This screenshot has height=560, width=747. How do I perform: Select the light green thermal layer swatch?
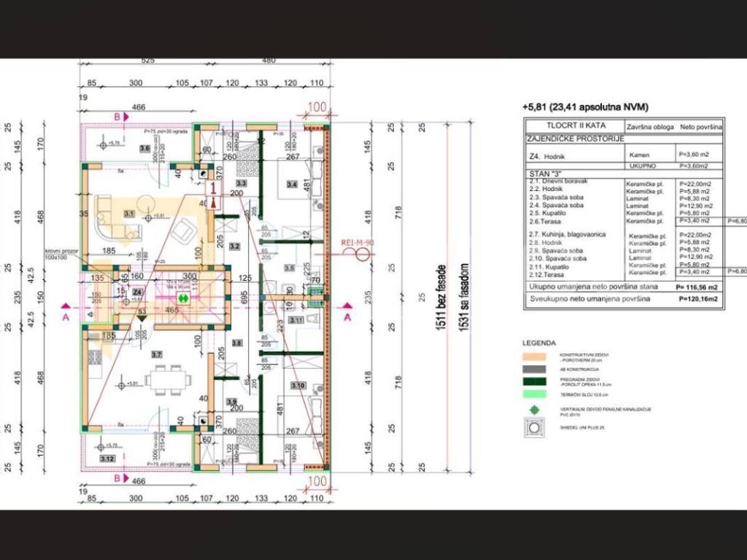538,394
